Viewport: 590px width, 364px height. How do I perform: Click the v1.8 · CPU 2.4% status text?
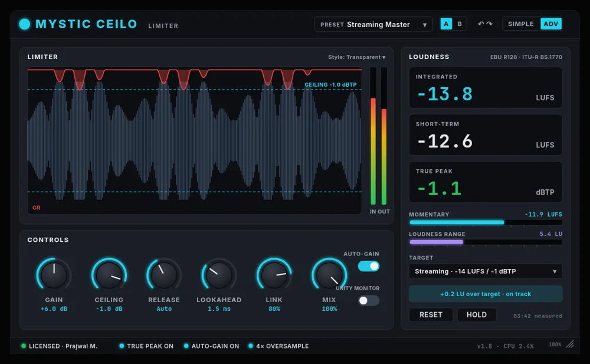[506, 346]
